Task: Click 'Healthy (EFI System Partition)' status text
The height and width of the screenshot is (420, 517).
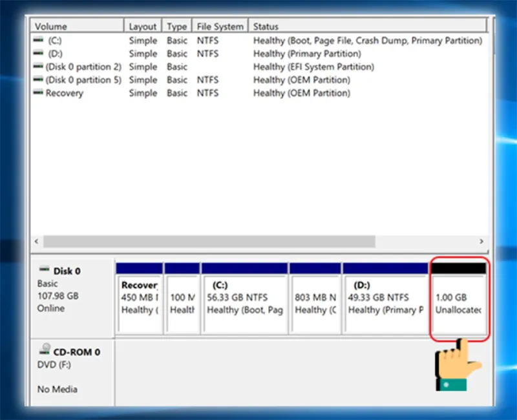Action: (313, 67)
